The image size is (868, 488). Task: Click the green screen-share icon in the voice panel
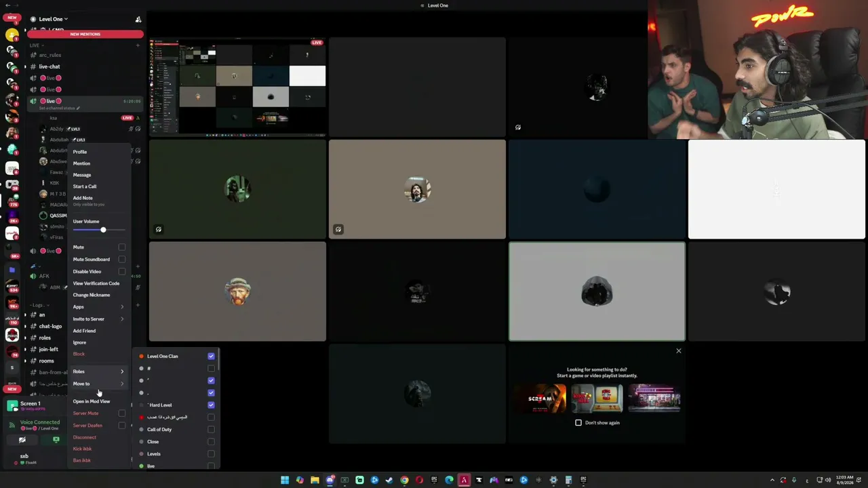point(56,440)
